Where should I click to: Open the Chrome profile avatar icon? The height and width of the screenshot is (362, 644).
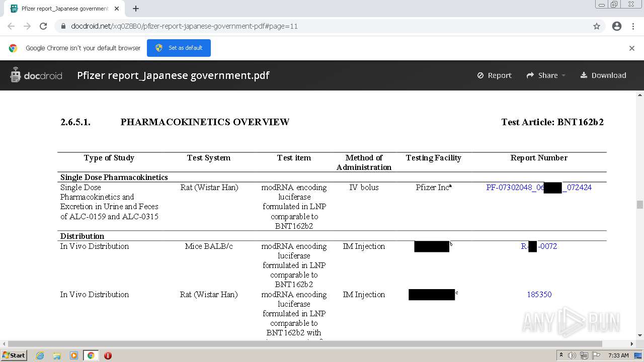point(617,26)
